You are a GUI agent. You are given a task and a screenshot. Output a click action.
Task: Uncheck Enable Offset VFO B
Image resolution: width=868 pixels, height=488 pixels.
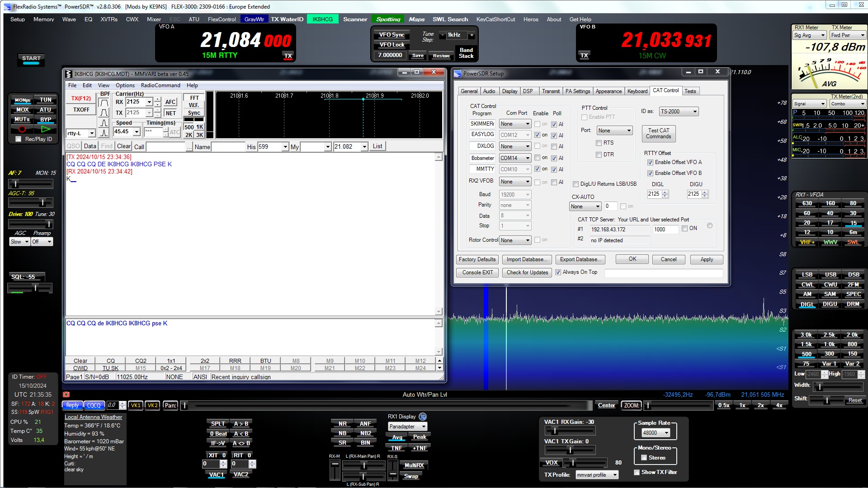click(x=650, y=173)
